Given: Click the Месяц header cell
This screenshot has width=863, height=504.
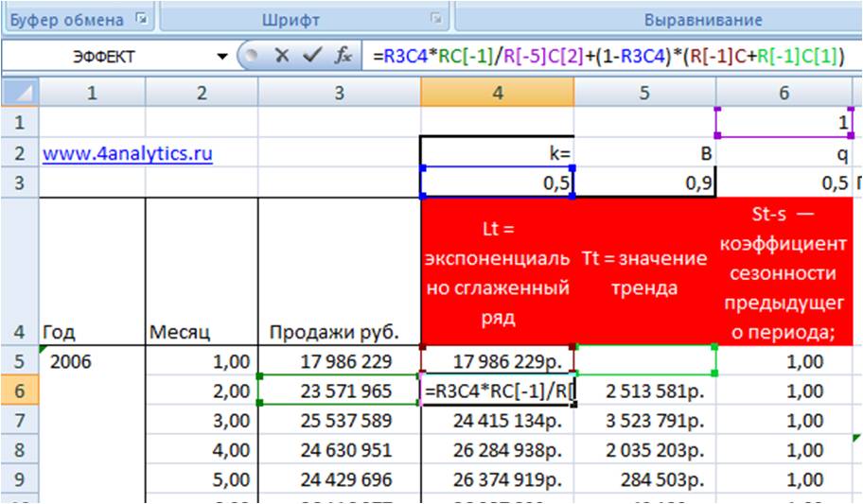Looking at the screenshot, I should tap(202, 271).
